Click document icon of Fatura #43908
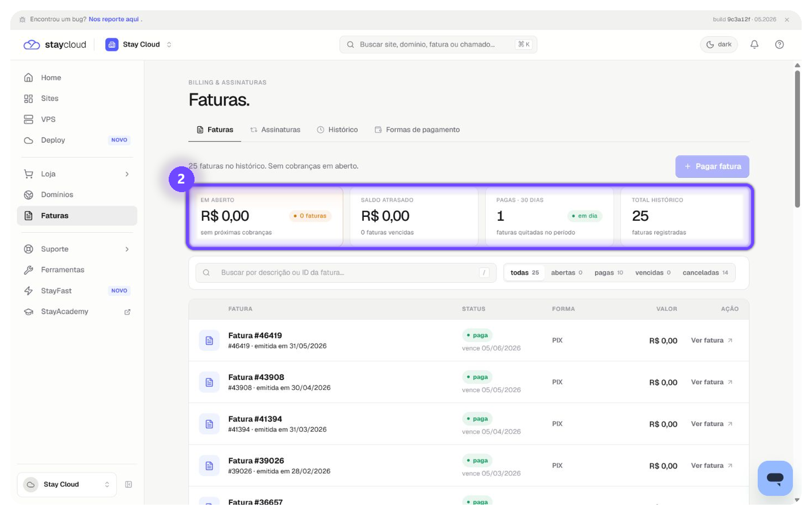The height and width of the screenshot is (515, 812). coord(209,382)
